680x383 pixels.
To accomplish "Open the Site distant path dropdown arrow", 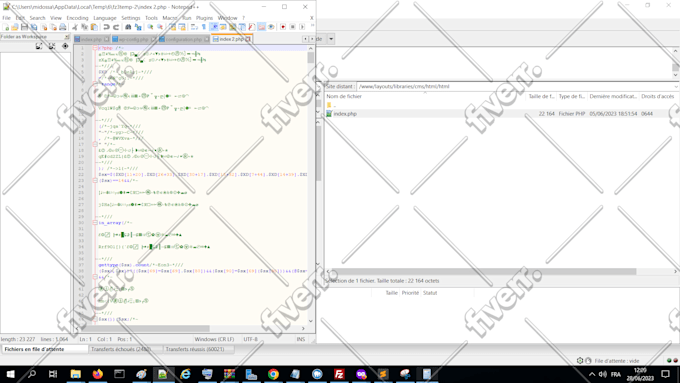I will 677,86.
